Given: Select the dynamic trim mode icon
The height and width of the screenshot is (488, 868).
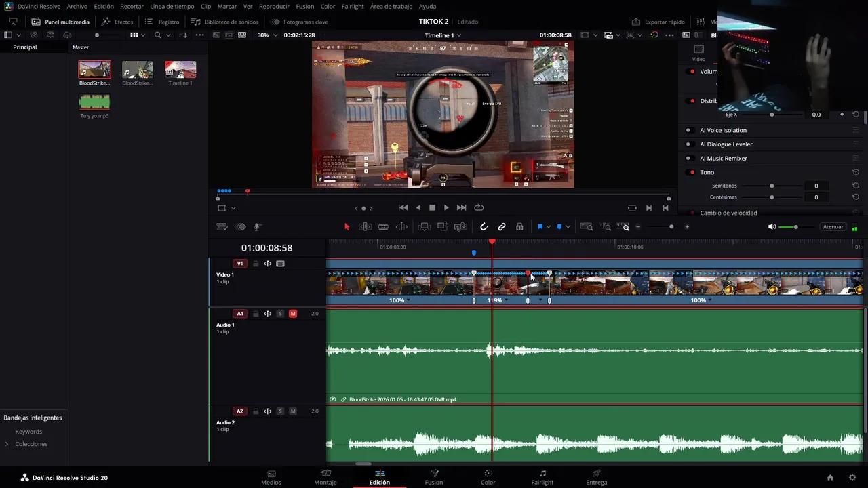Looking at the screenshot, I should (x=401, y=227).
